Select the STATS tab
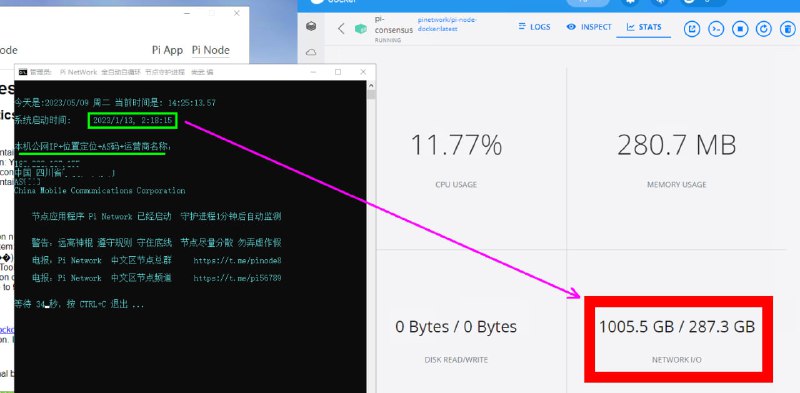Viewport: 800px width, 393px height. 644,27
